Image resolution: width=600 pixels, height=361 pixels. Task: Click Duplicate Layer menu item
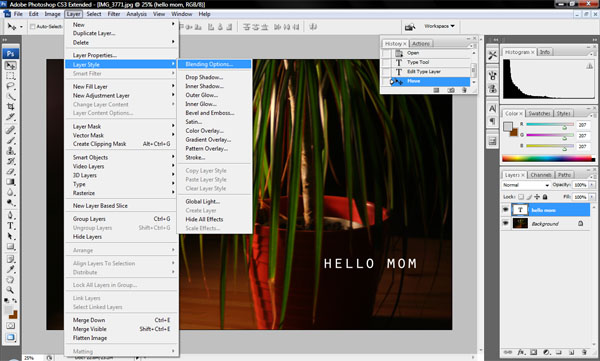pos(122,33)
